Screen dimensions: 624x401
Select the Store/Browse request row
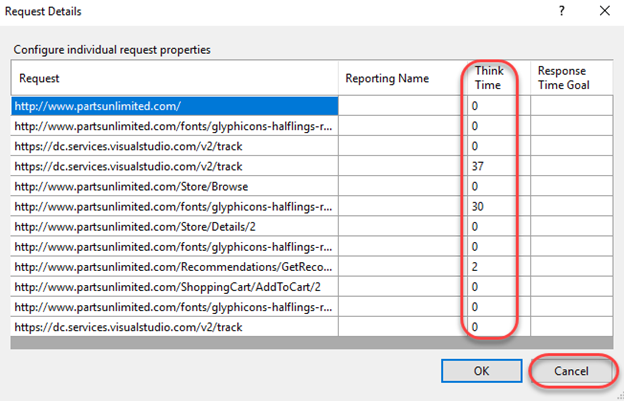point(175,186)
